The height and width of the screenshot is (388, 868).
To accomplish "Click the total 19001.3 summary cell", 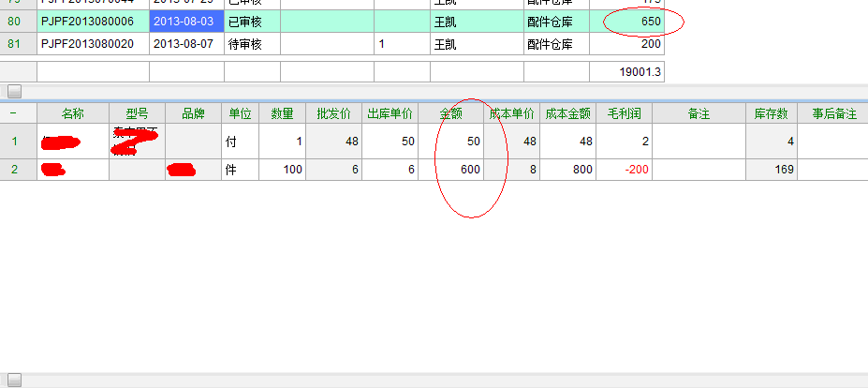I will (x=626, y=71).
